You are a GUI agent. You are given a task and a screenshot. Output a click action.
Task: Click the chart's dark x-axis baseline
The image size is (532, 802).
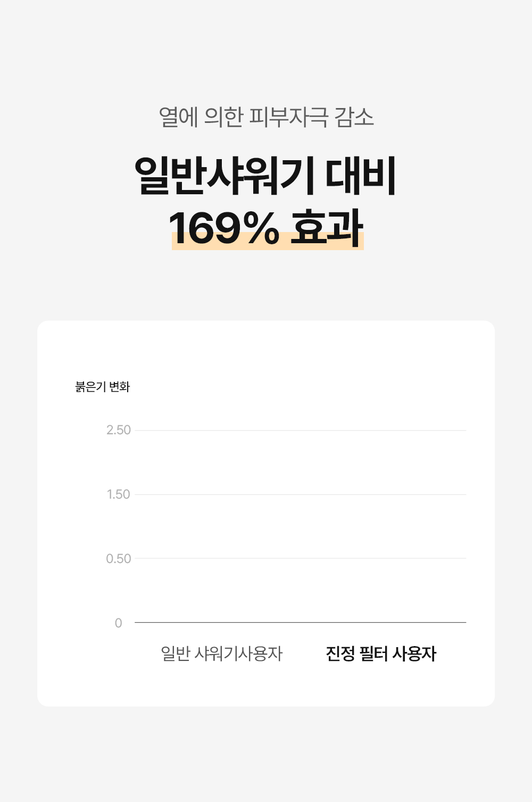tap(300, 622)
